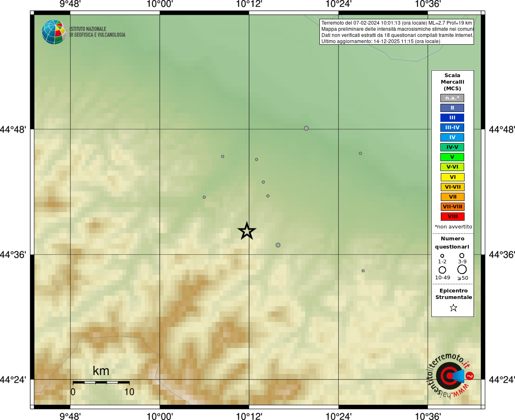
Task: Click the III intensity legend swatch
Action: 452,118
